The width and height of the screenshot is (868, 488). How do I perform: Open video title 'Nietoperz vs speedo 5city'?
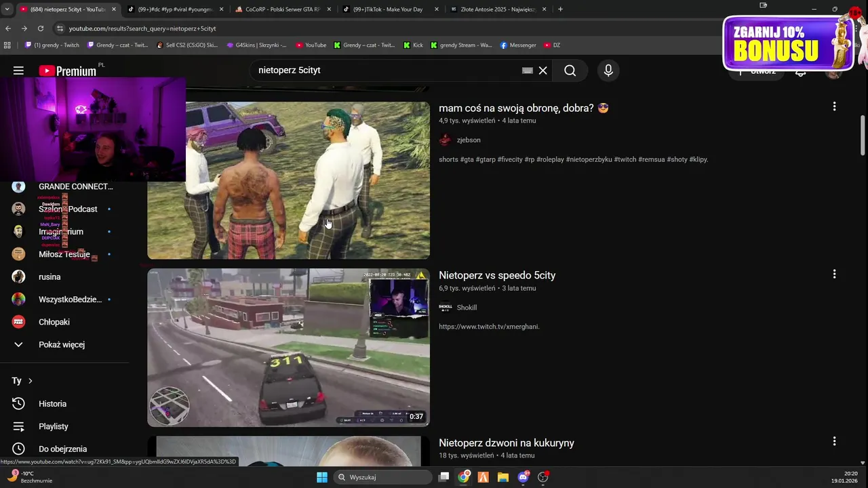tap(497, 275)
